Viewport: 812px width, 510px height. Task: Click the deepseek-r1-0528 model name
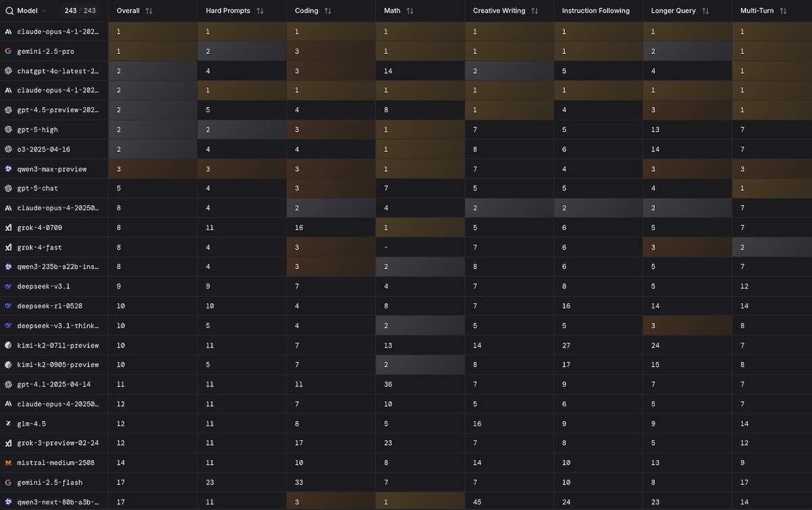click(x=50, y=306)
